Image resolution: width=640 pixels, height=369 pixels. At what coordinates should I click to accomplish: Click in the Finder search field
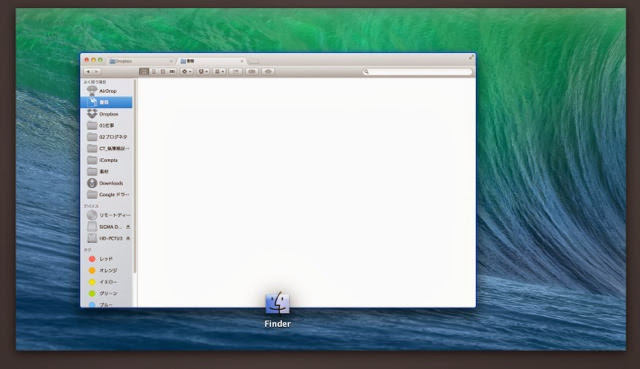[418, 72]
